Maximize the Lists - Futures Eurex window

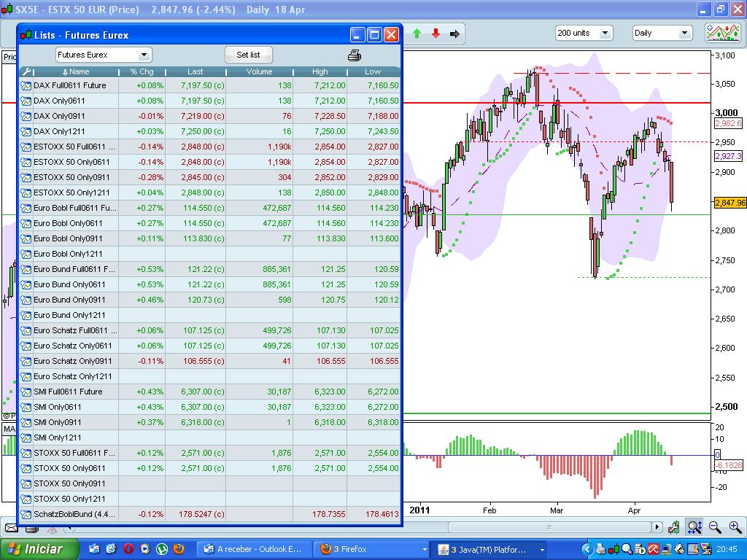click(x=375, y=35)
